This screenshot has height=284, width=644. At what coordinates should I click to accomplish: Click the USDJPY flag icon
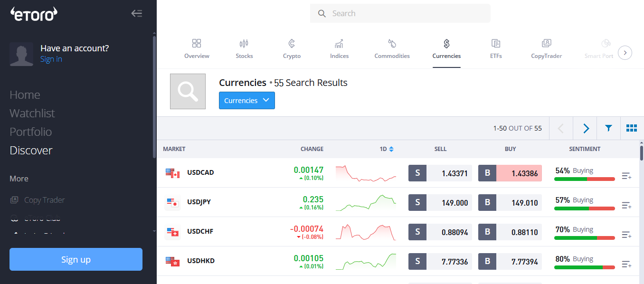(x=172, y=203)
